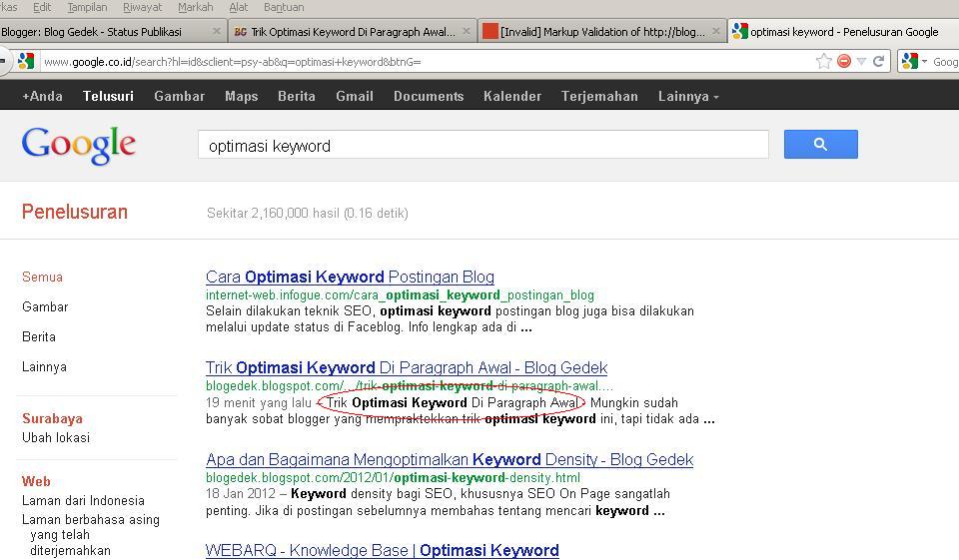This screenshot has width=959, height=560.
Task: Click the Google logo
Action: click(x=78, y=145)
